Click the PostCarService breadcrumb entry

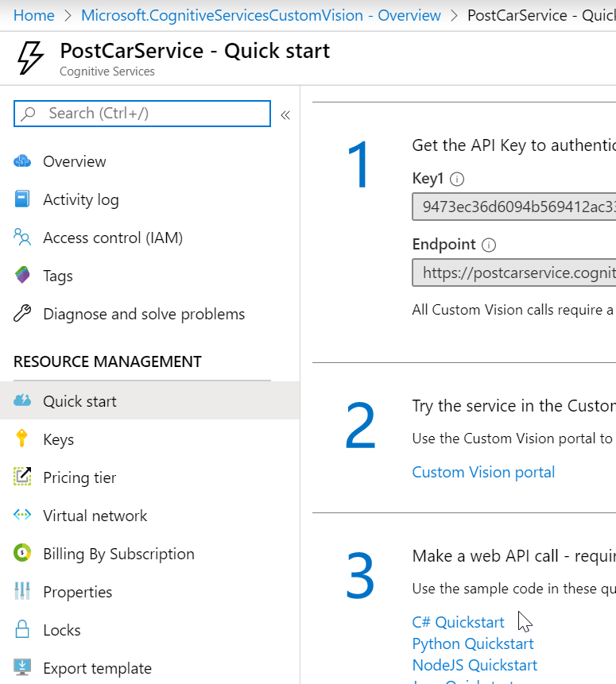pos(541,15)
